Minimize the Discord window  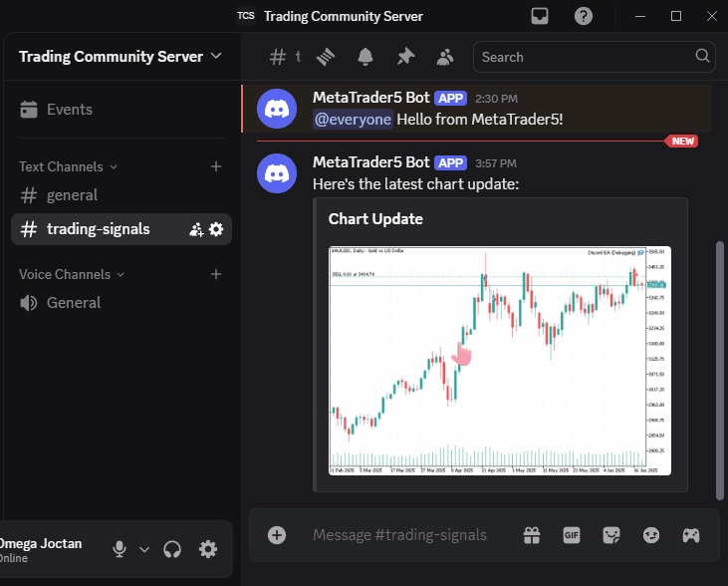640,16
